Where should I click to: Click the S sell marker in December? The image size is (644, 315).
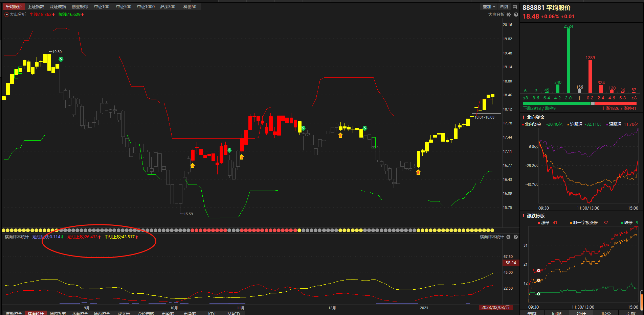pyautogui.click(x=365, y=128)
